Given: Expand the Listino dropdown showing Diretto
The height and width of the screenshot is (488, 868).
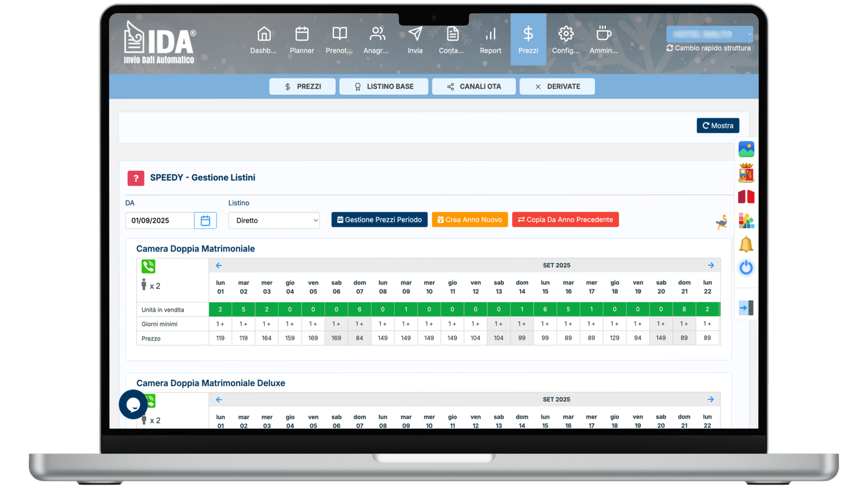Looking at the screenshot, I should point(274,220).
